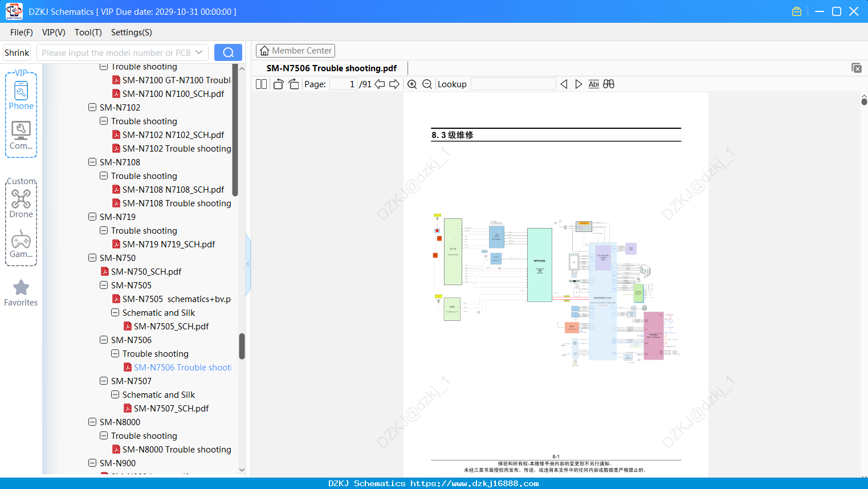Open the Tool(T) menu
The image size is (868, 489).
(88, 32)
